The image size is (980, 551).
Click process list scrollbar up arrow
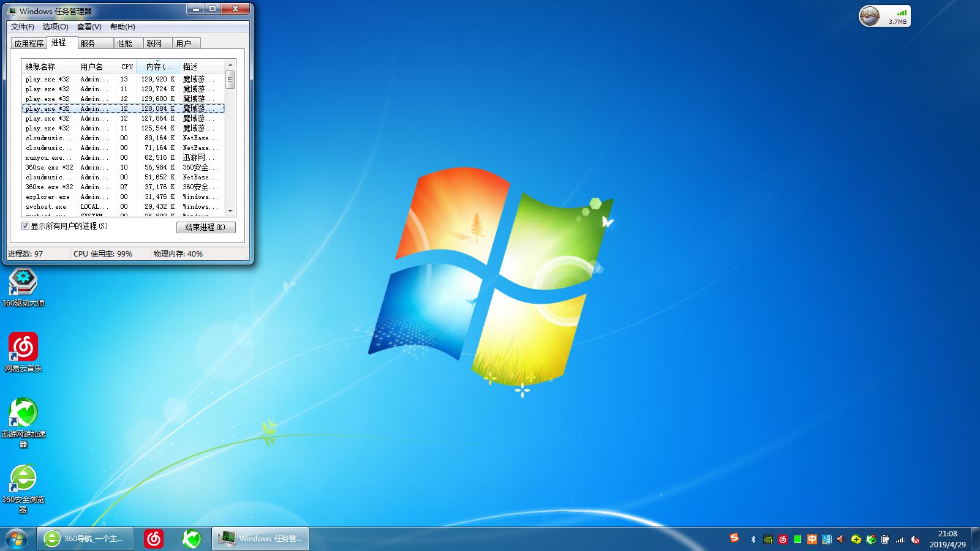pyautogui.click(x=230, y=65)
